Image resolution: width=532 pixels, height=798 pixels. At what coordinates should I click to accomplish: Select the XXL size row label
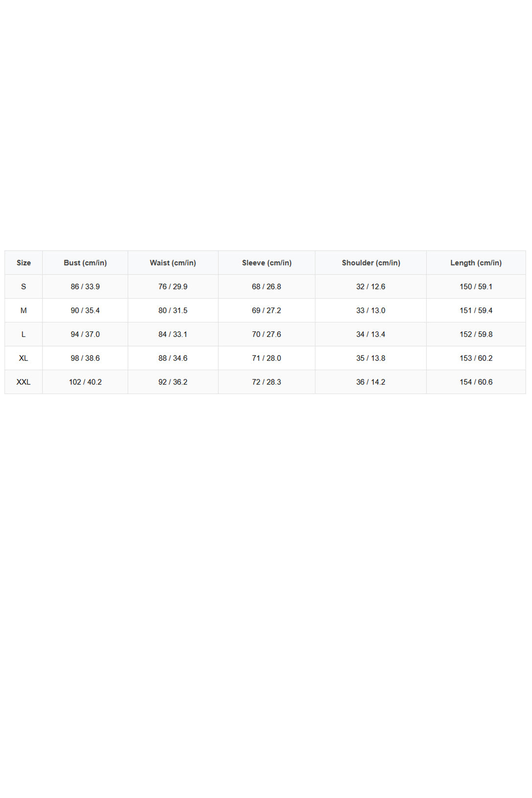[x=23, y=382]
